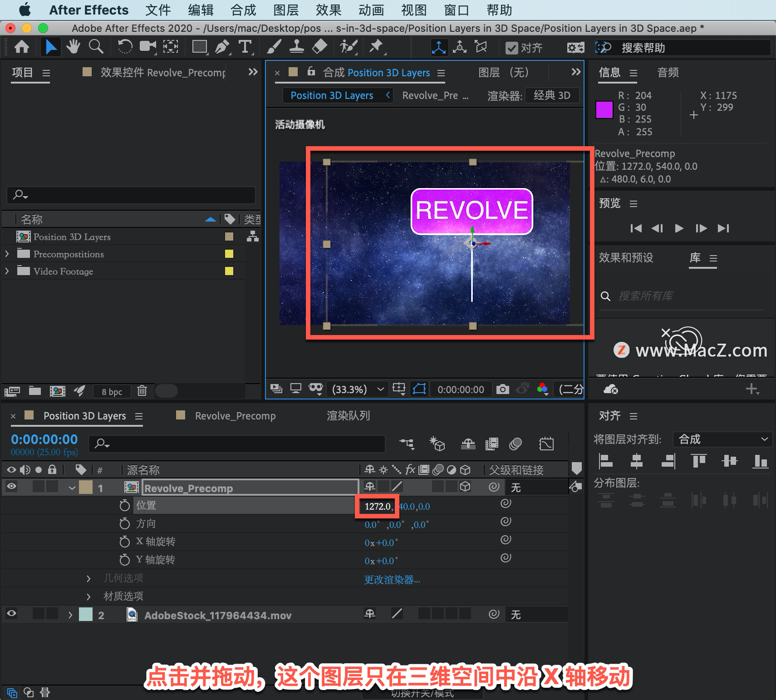Toggle 位置 stopwatch keyframe

pos(124,505)
